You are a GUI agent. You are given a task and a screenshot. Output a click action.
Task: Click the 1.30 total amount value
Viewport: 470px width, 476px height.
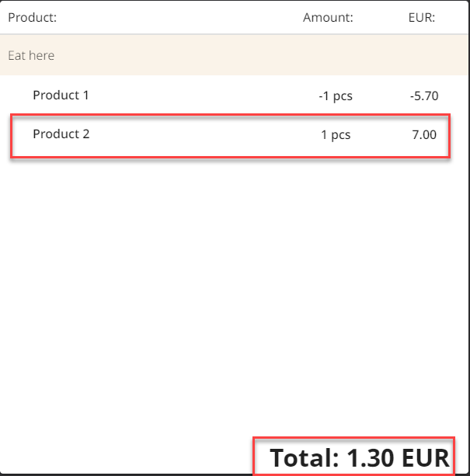click(x=368, y=457)
